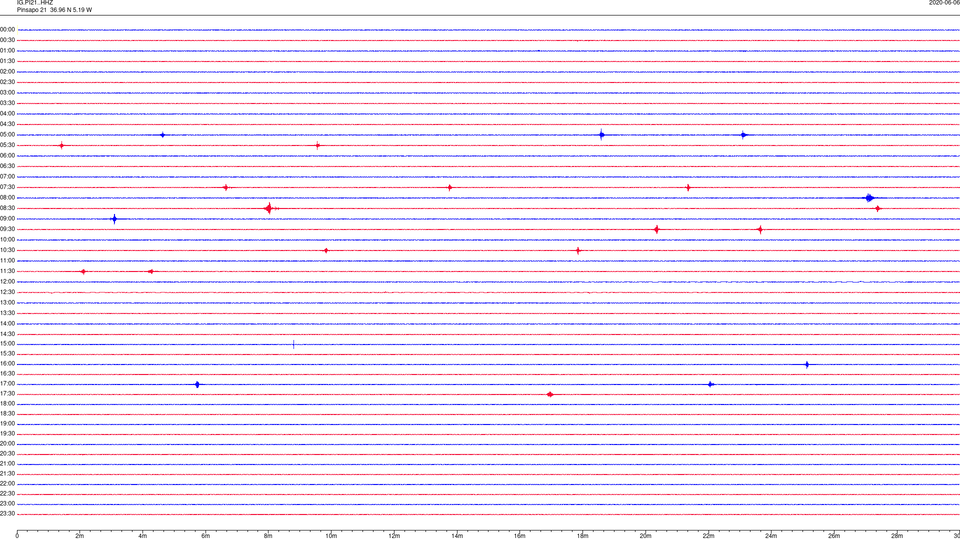The height and width of the screenshot is (540, 960).
Task: Select the 09:00 trace time label
Action: 7,219
